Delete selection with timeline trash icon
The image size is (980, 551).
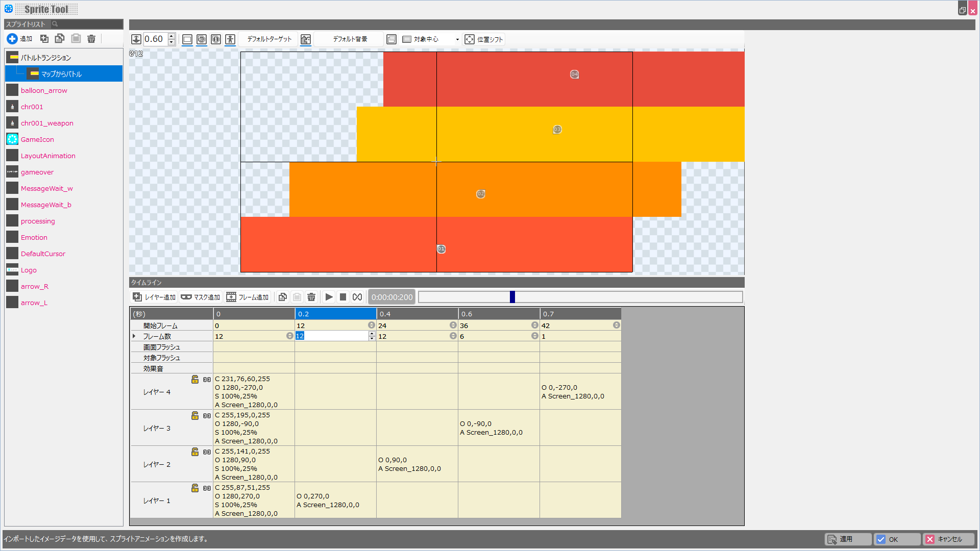(x=311, y=297)
